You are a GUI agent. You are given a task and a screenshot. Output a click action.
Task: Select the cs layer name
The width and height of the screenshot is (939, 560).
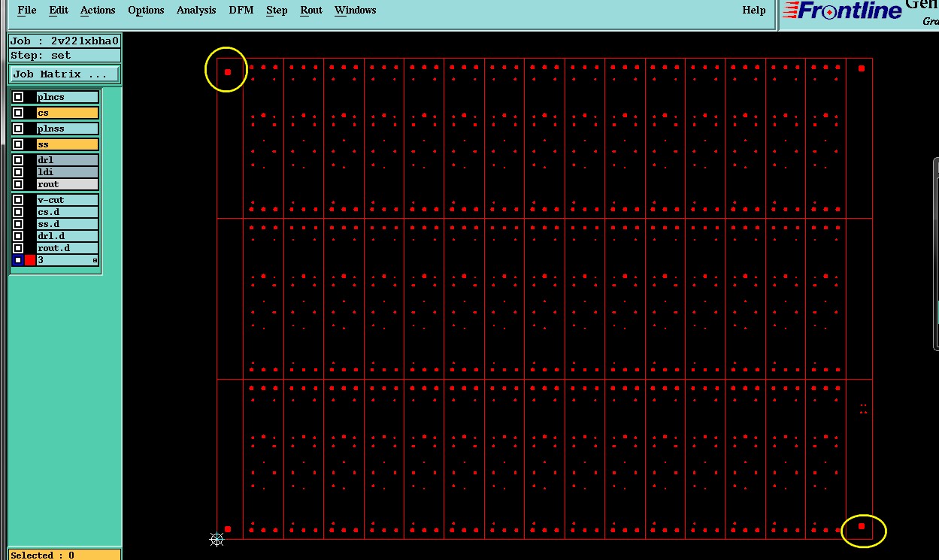[x=68, y=113]
